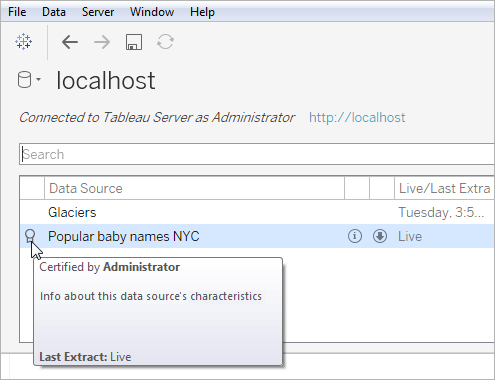Click the certified ribbon badge icon
This screenshot has width=495, height=380.
click(x=30, y=236)
